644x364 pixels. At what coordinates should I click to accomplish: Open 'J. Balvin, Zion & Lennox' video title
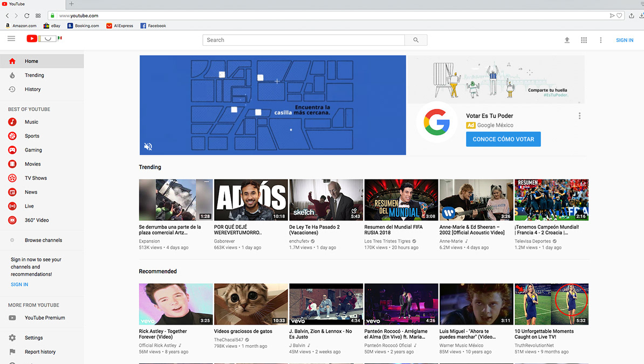(320, 334)
